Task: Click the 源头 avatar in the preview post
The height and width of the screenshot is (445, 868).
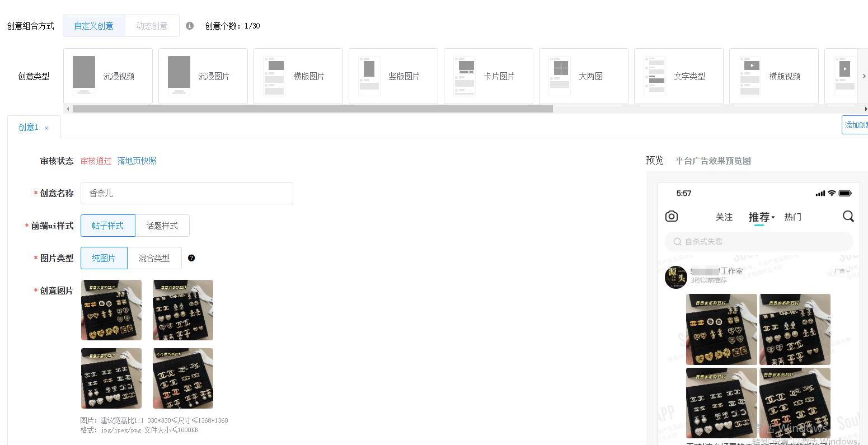Action: 676,277
